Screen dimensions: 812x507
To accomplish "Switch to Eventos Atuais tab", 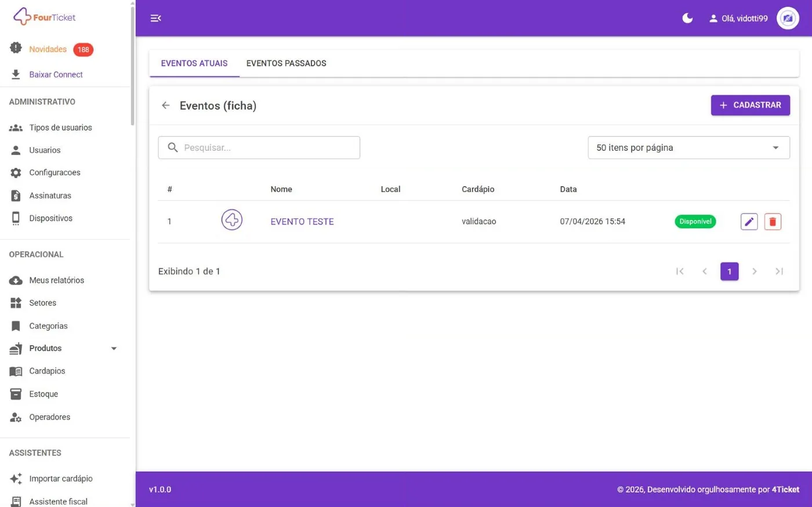I will pyautogui.click(x=194, y=63).
